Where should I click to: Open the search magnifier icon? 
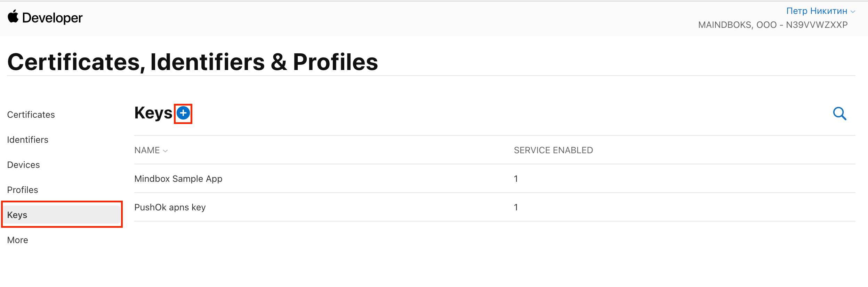pos(840,114)
